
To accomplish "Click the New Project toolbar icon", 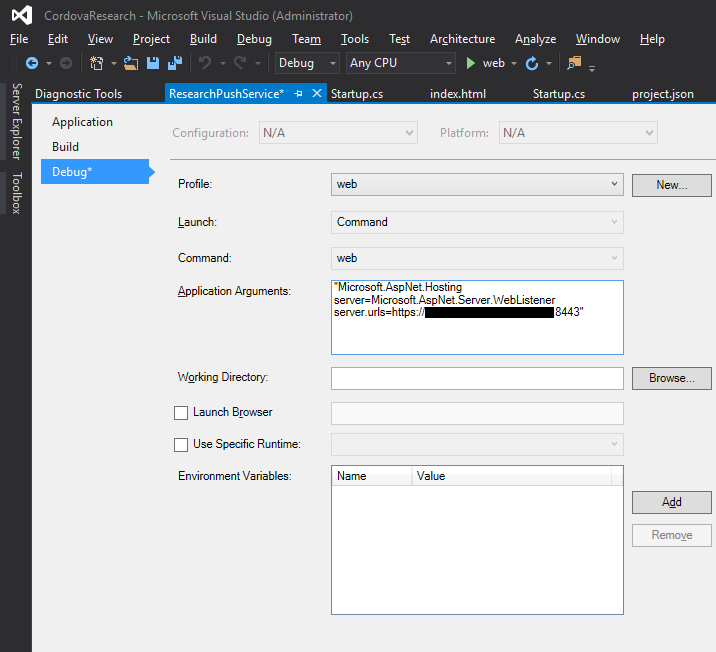I will coord(97,63).
